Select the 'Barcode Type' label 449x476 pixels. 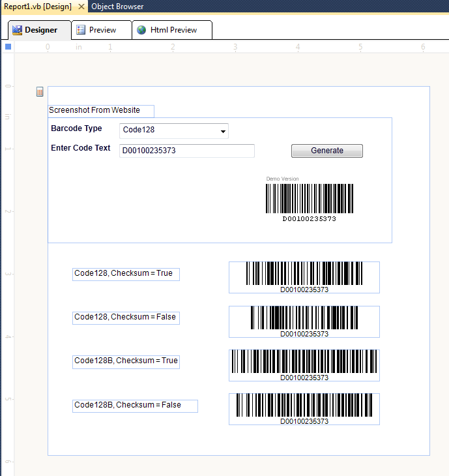(x=76, y=128)
